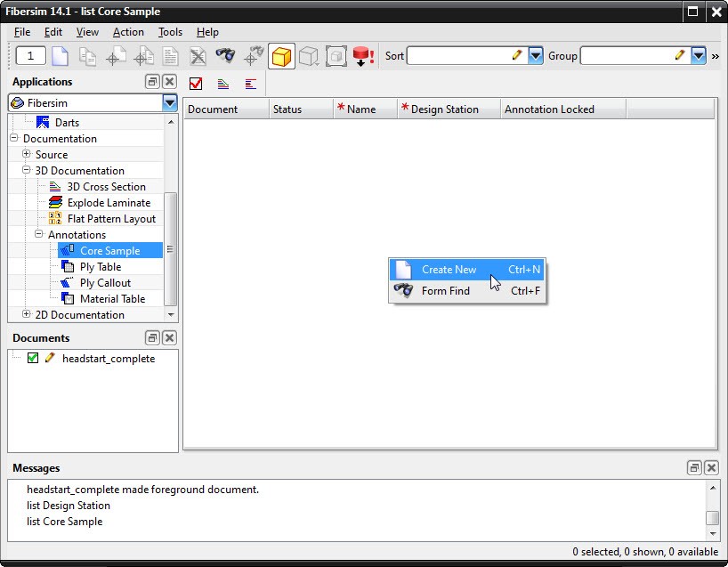Image resolution: width=728 pixels, height=567 pixels.
Task: Click the new document icon in the toolbar
Action: (60, 55)
